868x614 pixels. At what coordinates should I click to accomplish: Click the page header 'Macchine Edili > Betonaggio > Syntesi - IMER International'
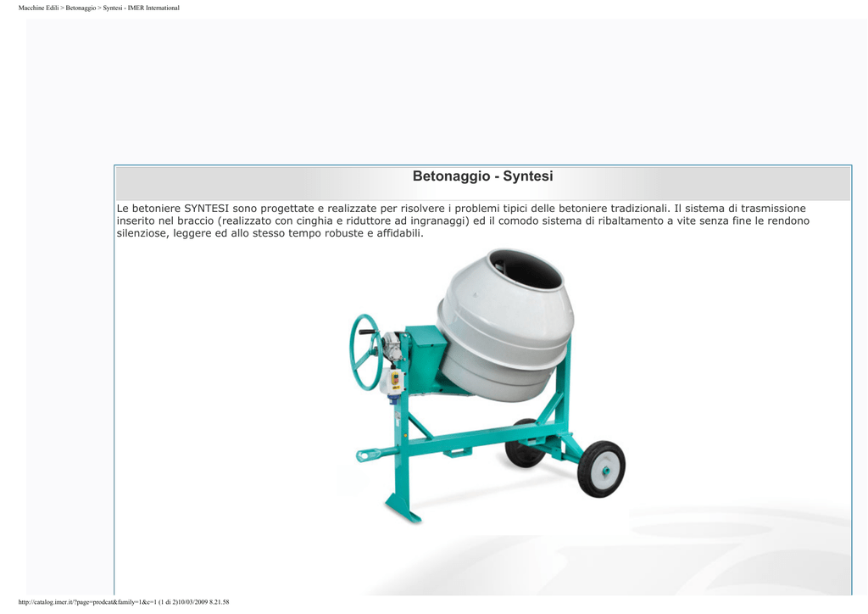(x=99, y=8)
